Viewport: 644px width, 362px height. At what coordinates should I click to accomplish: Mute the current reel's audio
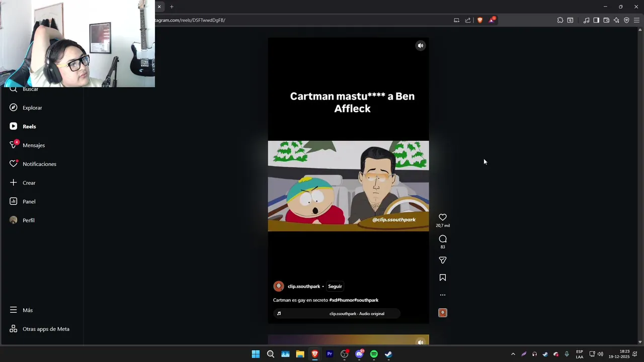[421, 46]
